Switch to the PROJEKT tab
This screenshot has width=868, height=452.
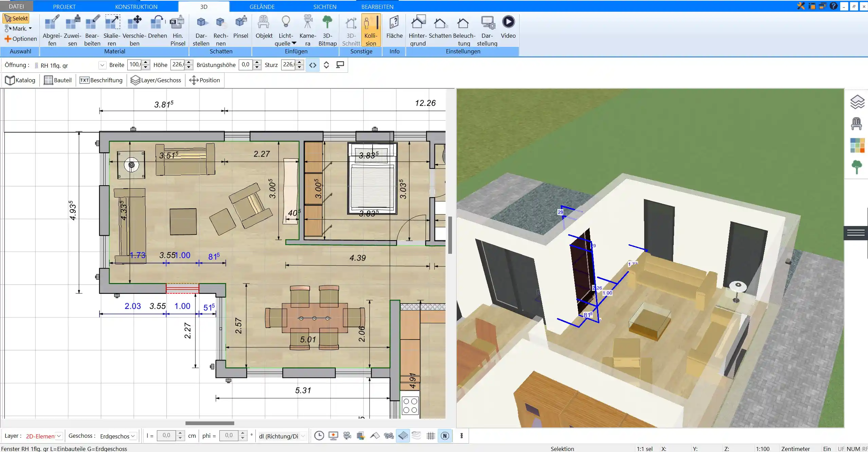(64, 6)
